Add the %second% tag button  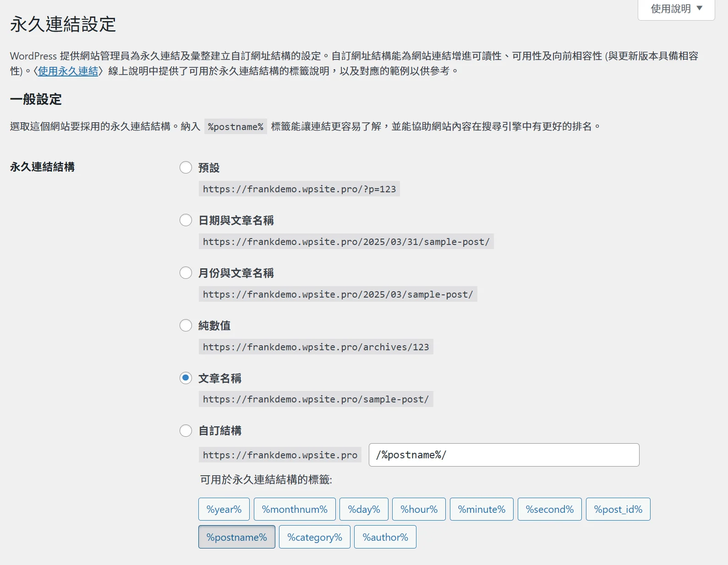point(550,509)
